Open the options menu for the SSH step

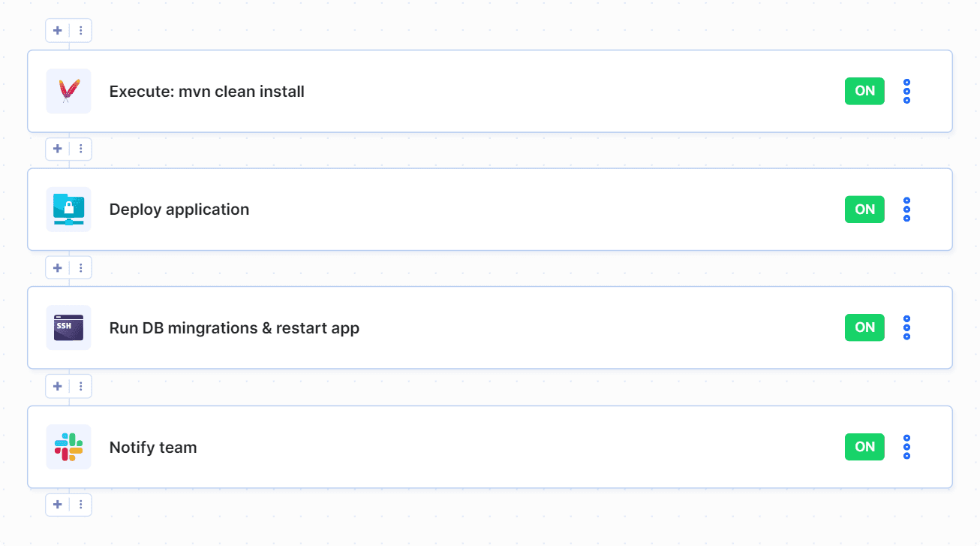[906, 327]
